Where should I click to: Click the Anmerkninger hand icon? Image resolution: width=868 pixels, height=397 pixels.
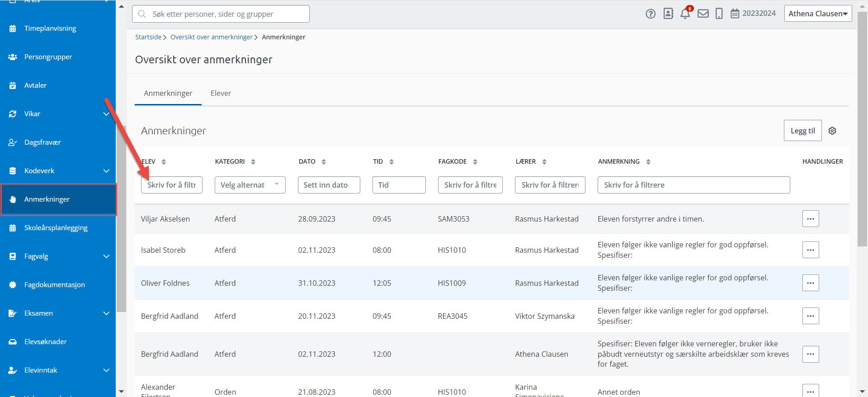(13, 199)
